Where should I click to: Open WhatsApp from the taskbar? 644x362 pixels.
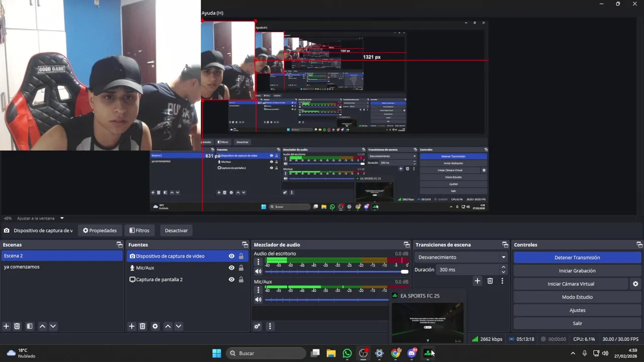(x=347, y=353)
